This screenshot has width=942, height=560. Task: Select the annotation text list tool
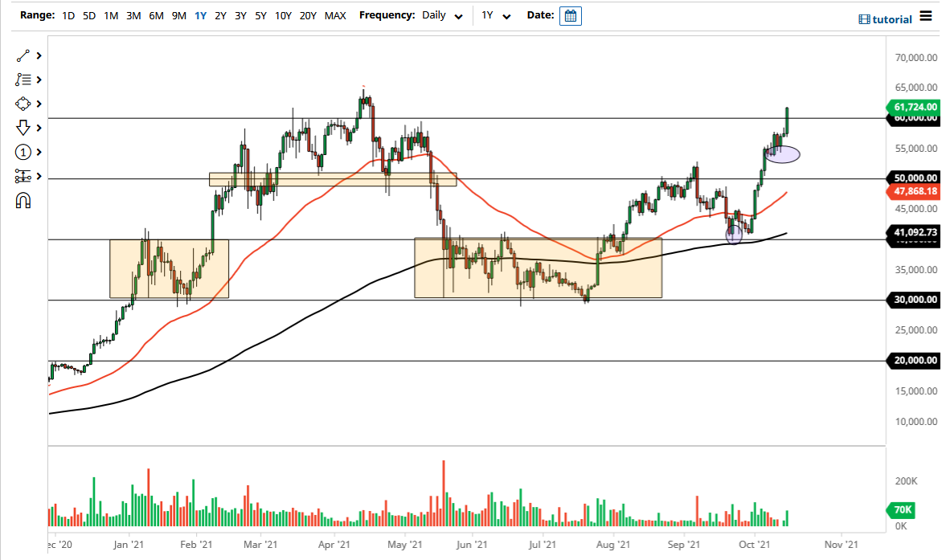click(23, 80)
